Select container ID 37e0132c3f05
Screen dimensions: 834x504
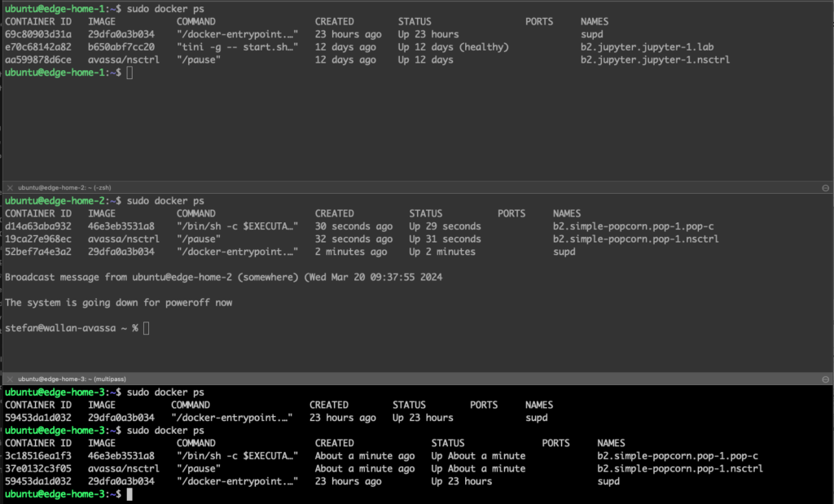38,469
